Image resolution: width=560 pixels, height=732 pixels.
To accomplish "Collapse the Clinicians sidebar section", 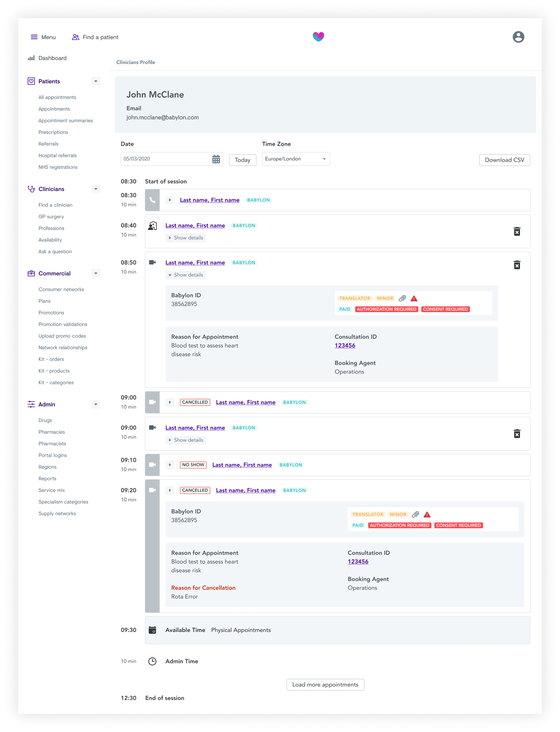I will 96,189.
